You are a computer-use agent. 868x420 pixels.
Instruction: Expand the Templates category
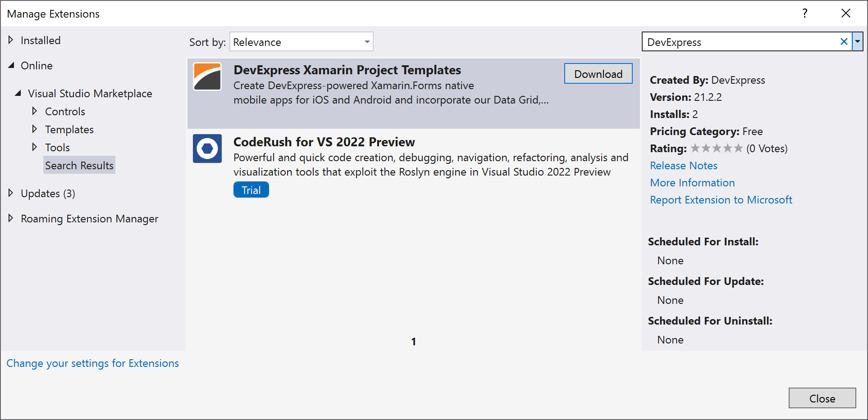pyautogui.click(x=35, y=129)
